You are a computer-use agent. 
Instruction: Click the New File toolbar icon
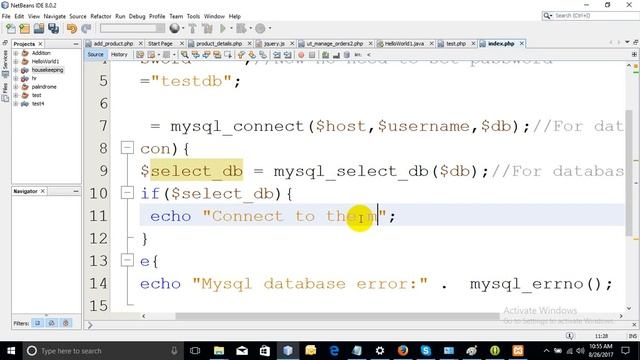[11, 29]
